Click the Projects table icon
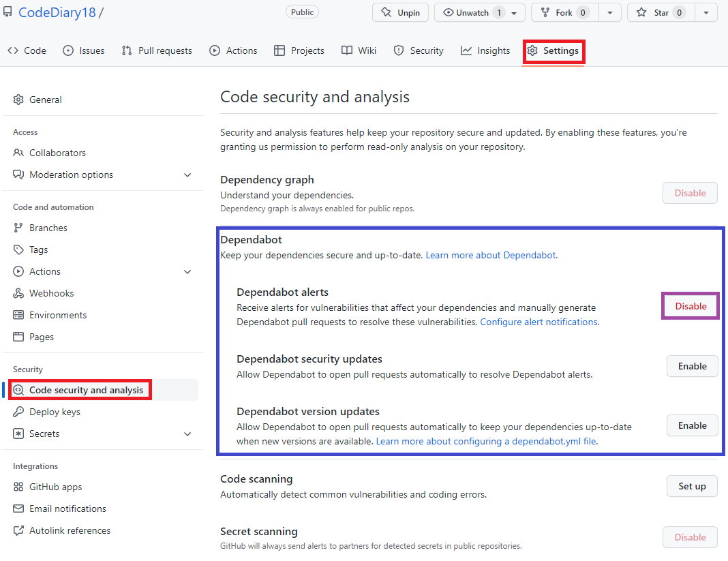Screen dimensions: 728x561 coord(279,50)
